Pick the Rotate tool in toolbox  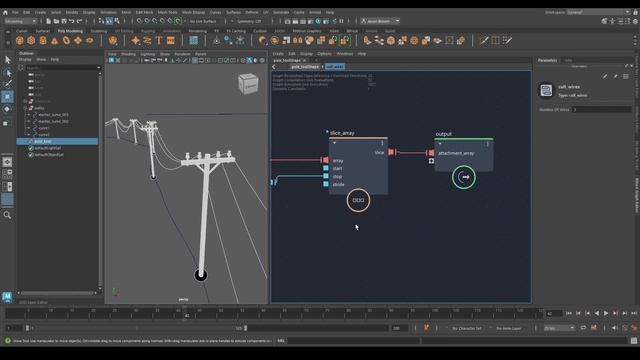[x=7, y=109]
